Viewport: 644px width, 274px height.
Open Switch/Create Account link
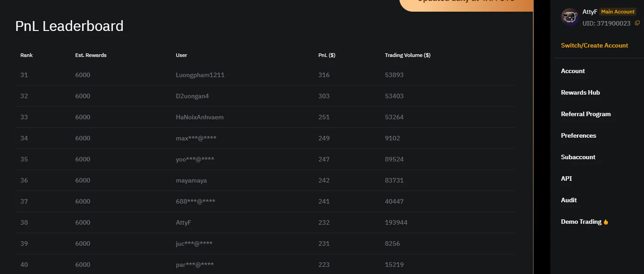coord(594,45)
